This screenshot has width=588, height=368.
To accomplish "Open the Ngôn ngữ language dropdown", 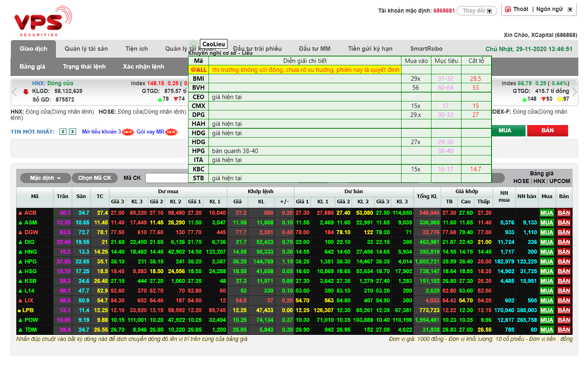I will 570,9.
